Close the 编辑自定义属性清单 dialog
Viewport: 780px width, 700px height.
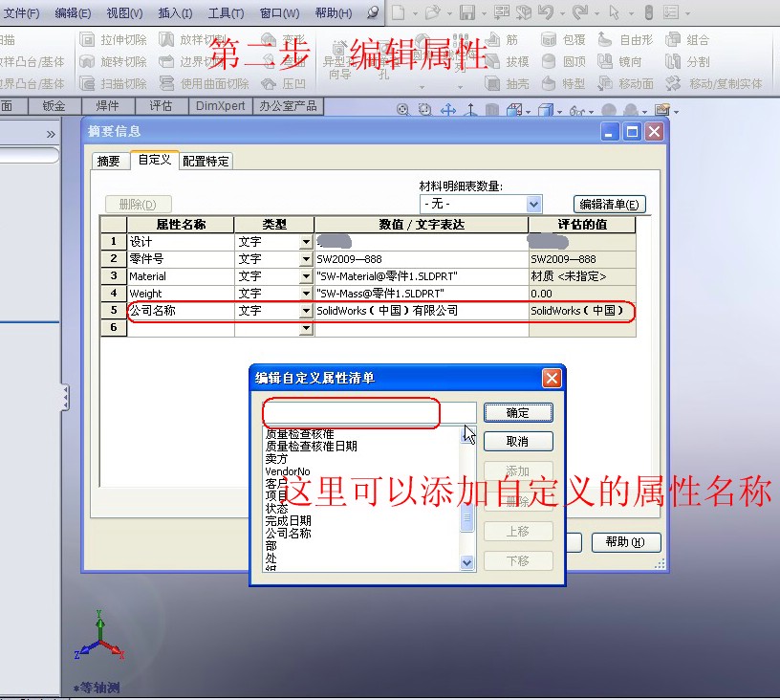click(x=552, y=378)
